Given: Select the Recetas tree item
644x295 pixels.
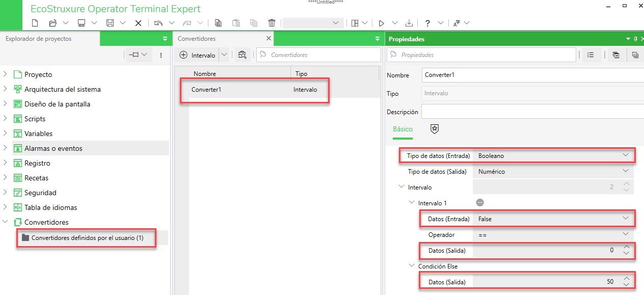Looking at the screenshot, I should 36,178.
